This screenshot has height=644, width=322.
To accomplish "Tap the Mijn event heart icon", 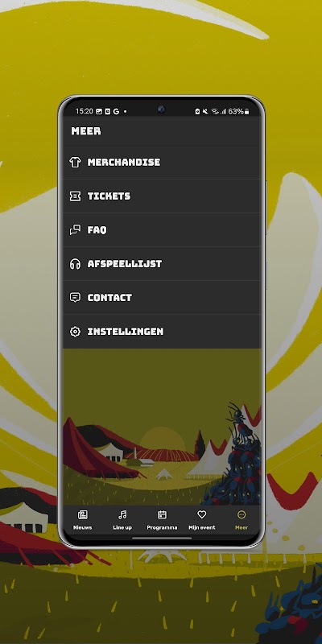I will [202, 514].
